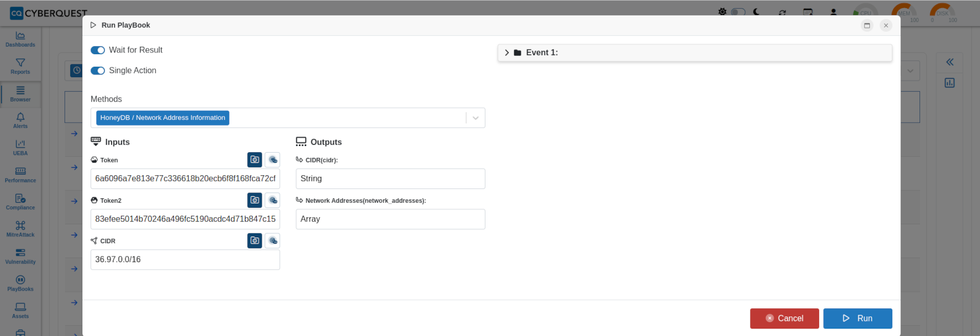Toggle the Wait for Result switch
980x336 pixels.
tap(97, 50)
